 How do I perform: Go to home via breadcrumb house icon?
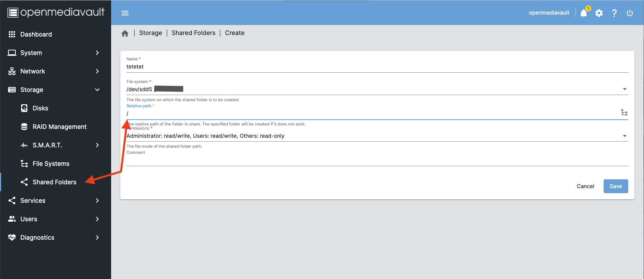(x=125, y=33)
